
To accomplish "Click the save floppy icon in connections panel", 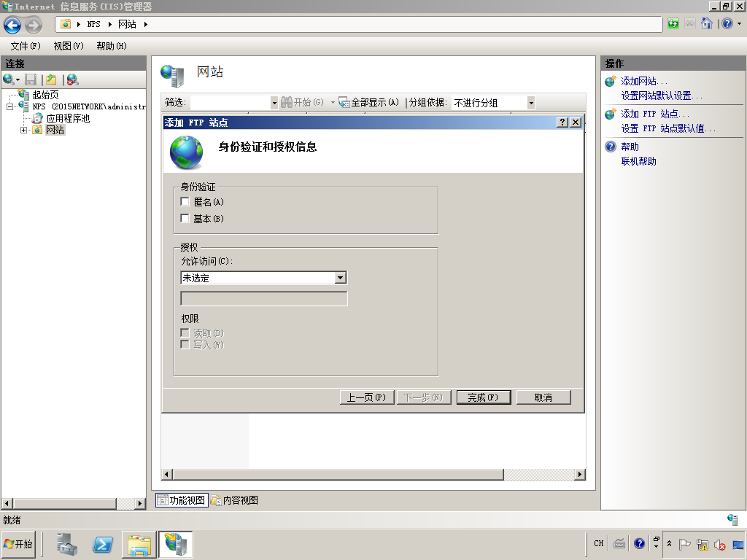I will tap(31, 79).
